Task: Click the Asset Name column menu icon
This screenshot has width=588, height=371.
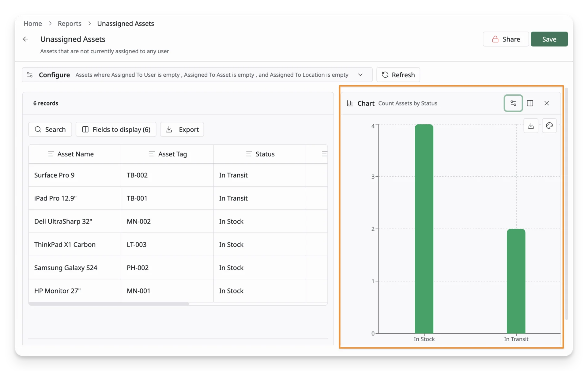Action: [51, 154]
